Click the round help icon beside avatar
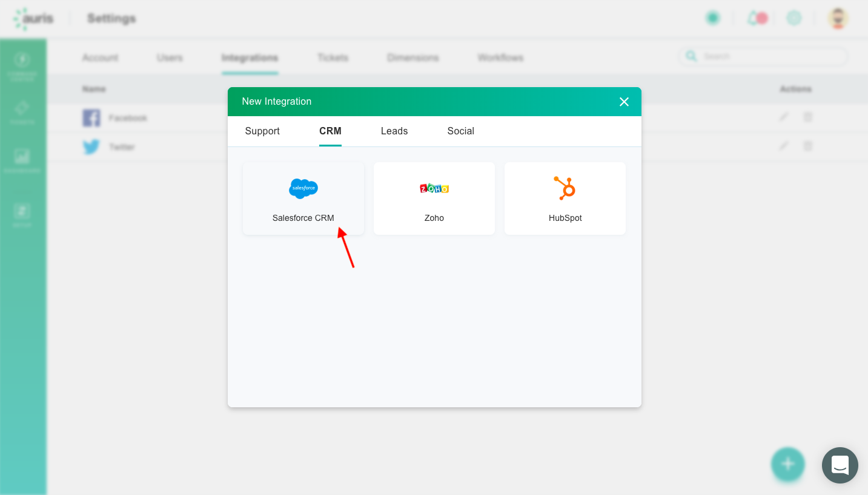 click(x=794, y=18)
